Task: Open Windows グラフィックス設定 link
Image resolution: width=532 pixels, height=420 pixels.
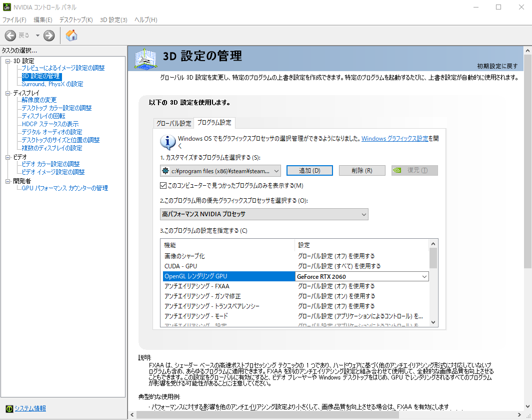Action: (x=394, y=138)
